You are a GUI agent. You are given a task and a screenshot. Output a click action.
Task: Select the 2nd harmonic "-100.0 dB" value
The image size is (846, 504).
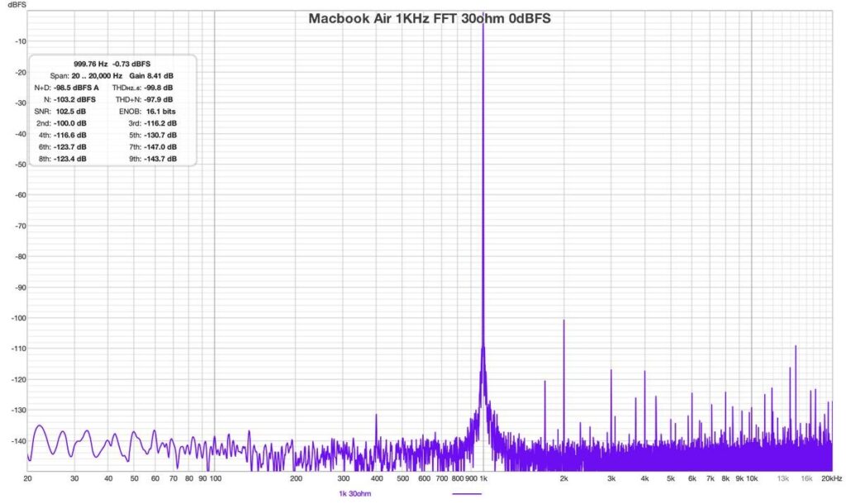click(70, 123)
